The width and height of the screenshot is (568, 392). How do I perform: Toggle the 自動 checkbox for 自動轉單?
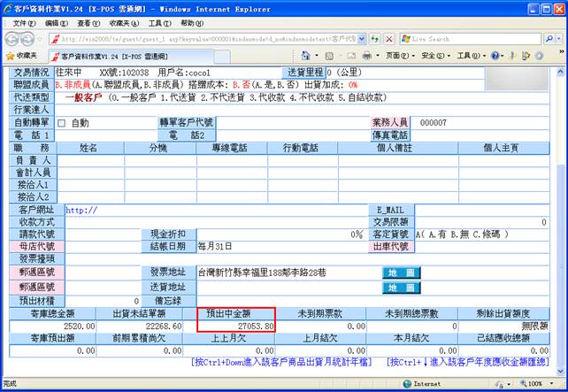point(62,123)
